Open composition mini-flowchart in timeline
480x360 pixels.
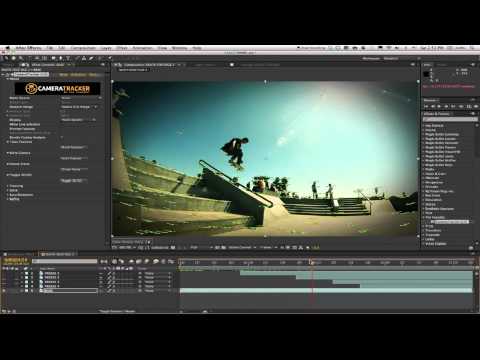coord(104,262)
